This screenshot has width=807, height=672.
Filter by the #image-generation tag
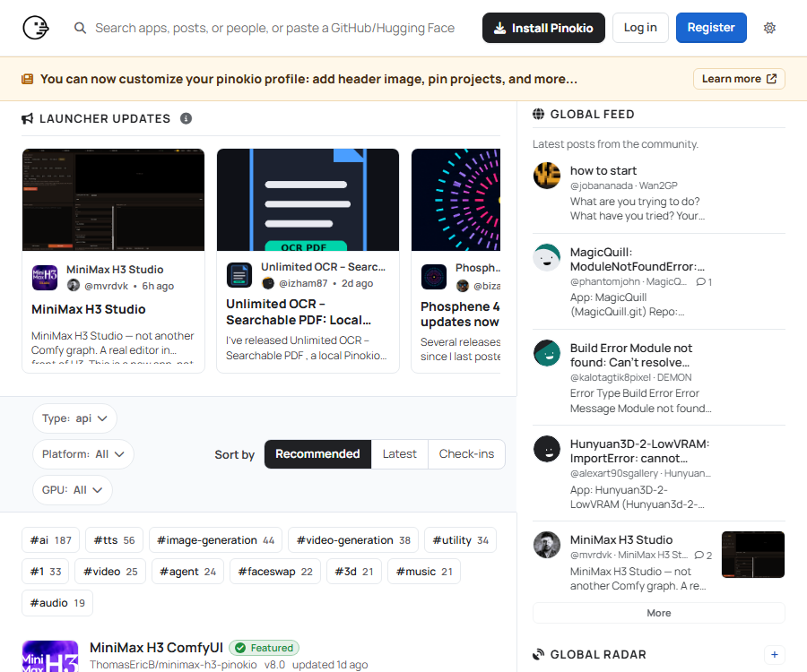(x=215, y=540)
